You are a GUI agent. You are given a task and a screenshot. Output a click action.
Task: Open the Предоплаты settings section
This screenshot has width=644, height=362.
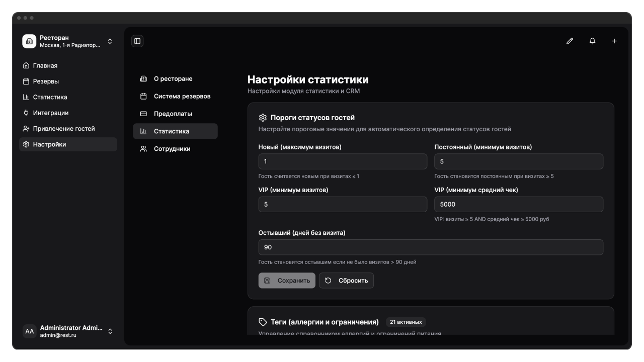click(x=173, y=114)
